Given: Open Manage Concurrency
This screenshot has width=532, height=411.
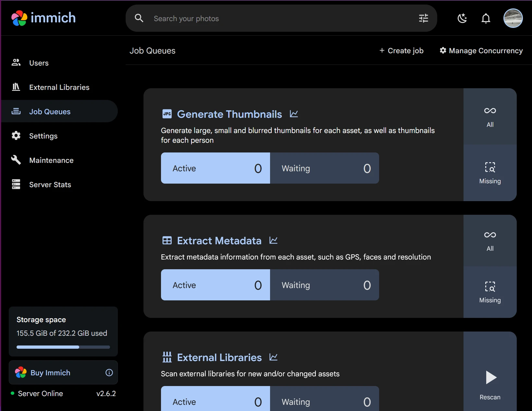Looking at the screenshot, I should 481,51.
